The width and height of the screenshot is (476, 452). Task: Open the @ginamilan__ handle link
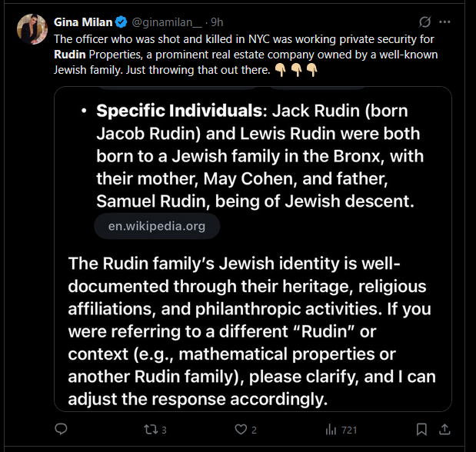click(x=167, y=22)
